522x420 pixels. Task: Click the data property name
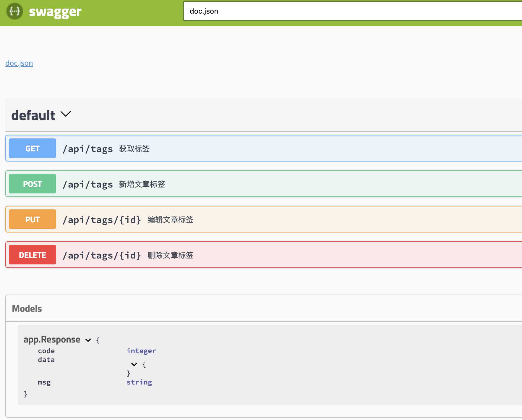pos(46,360)
